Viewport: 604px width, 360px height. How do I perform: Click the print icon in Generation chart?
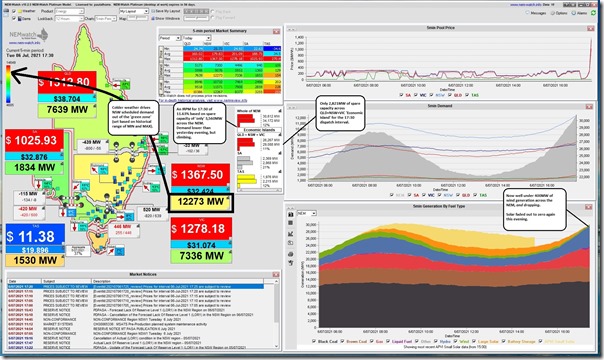(291, 255)
